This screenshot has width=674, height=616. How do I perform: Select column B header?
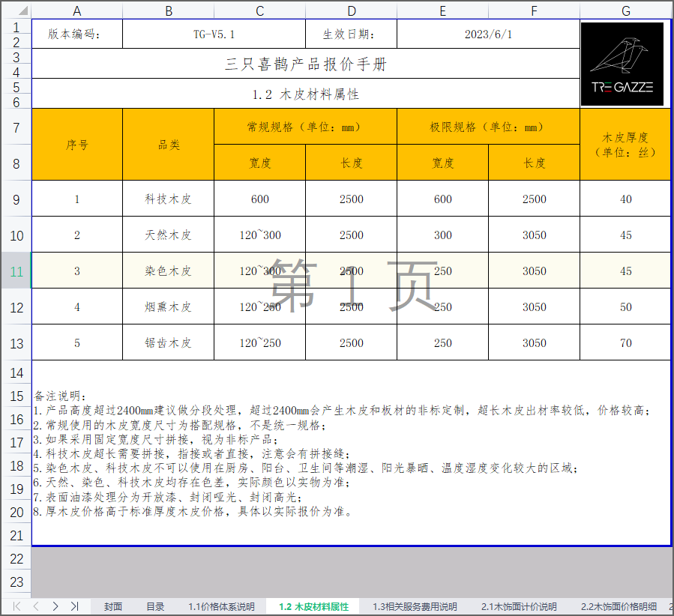[169, 10]
